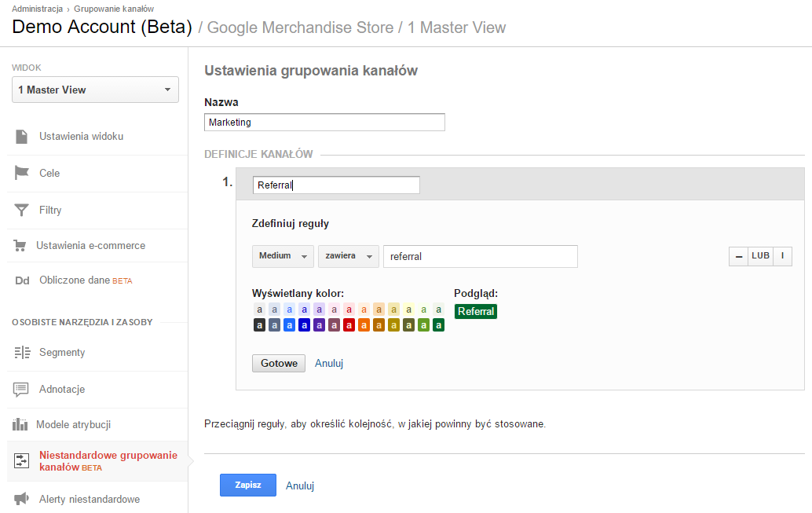Click the Alerty niestandardowe megaphone icon

(22, 499)
